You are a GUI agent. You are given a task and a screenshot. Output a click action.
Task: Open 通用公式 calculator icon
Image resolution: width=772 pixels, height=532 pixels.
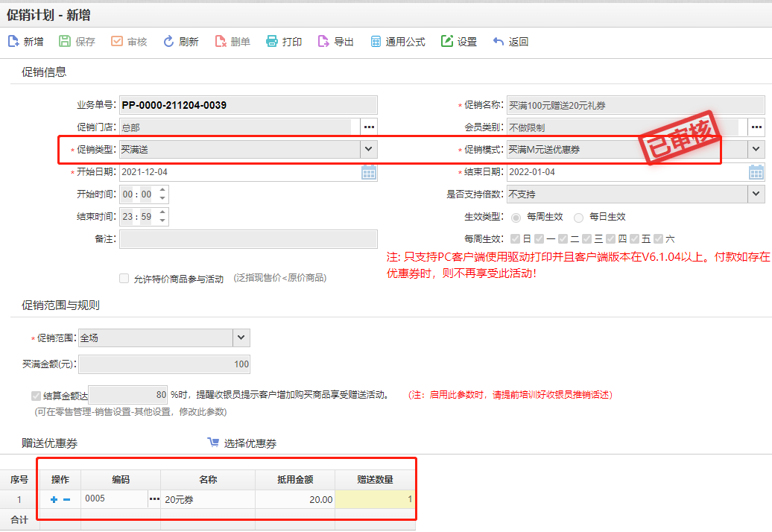pyautogui.click(x=376, y=42)
